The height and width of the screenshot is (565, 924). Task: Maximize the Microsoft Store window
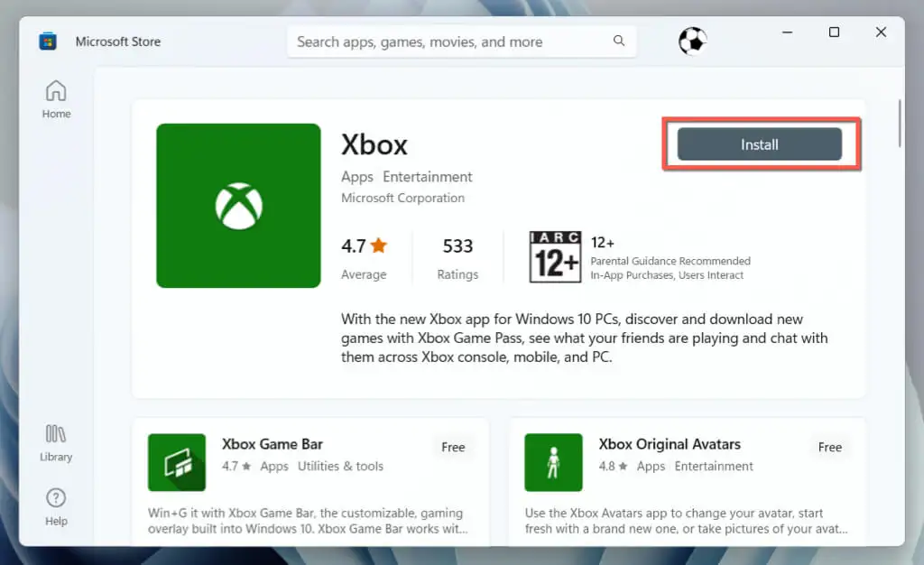(834, 32)
